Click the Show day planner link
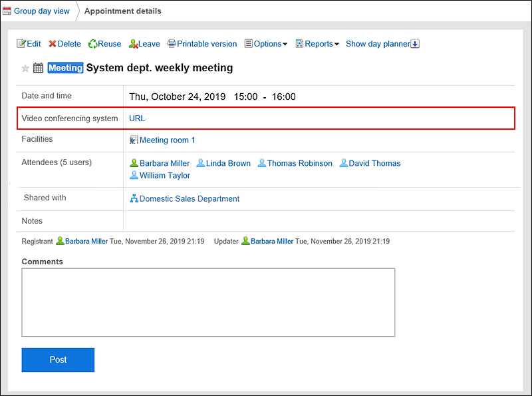This screenshot has width=532, height=396. pos(378,44)
